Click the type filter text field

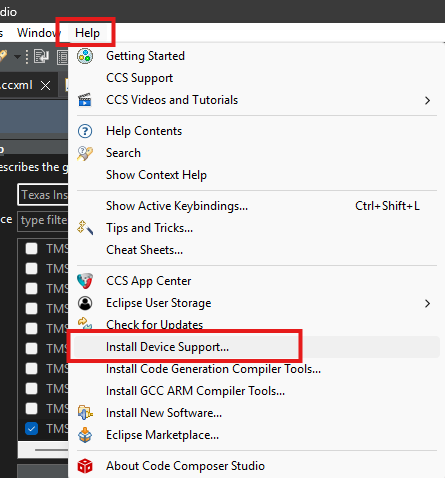click(43, 220)
